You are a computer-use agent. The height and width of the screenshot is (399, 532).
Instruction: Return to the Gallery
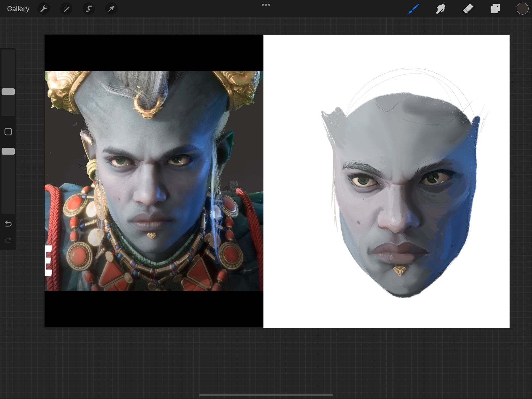coord(18,9)
